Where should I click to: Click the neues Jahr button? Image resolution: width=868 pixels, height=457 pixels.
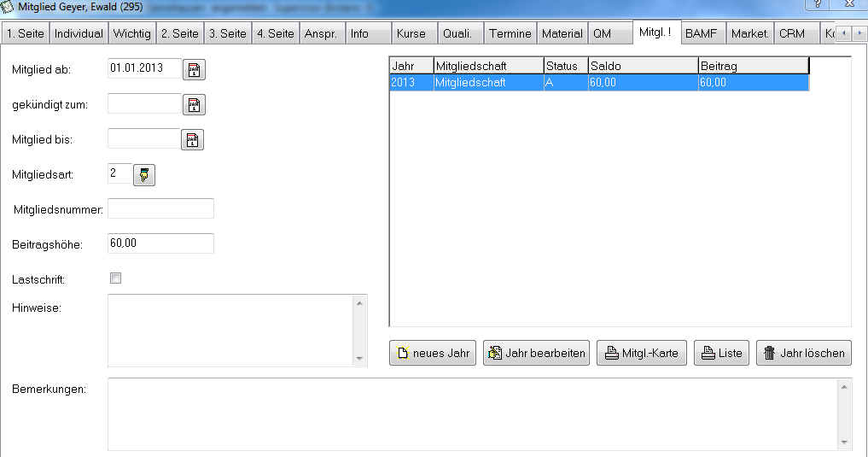point(433,353)
